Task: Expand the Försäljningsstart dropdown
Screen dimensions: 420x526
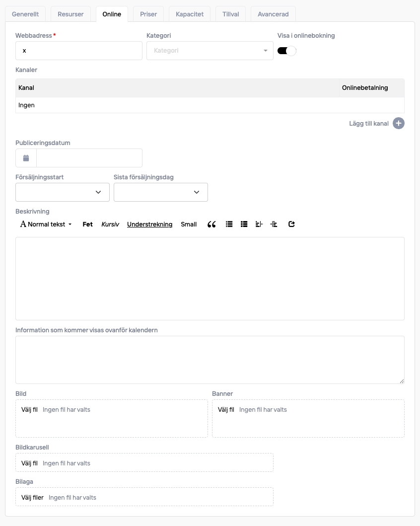Action: pos(63,192)
